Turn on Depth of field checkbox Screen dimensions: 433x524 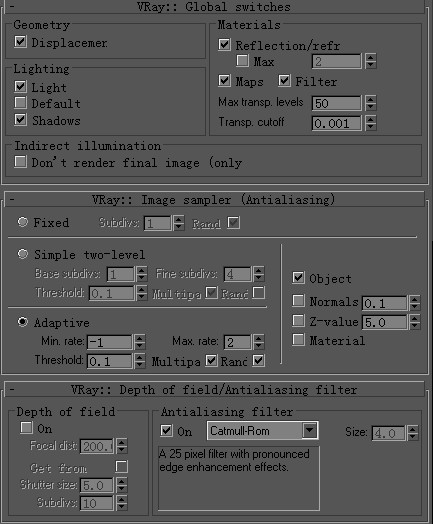tap(26, 427)
